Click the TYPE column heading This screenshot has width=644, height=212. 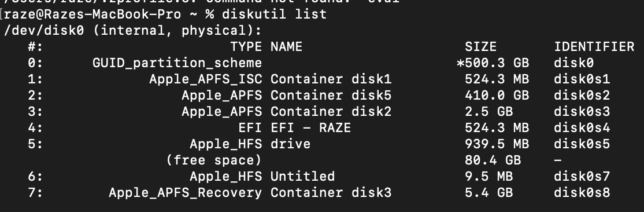[x=246, y=46]
